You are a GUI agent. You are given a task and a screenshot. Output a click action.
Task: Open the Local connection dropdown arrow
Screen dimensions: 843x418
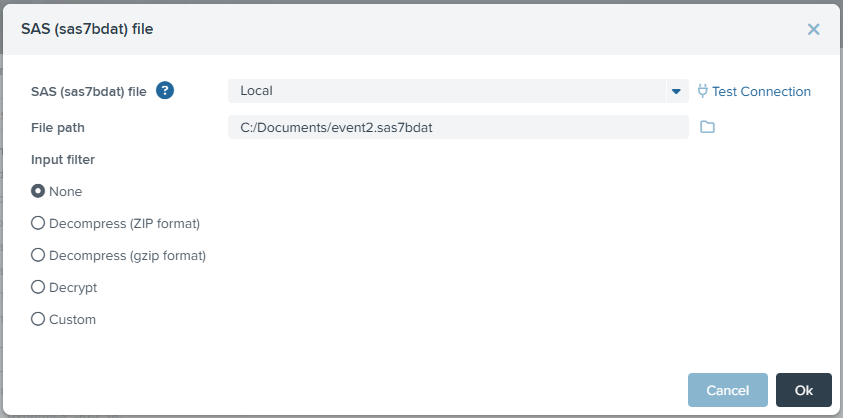pos(677,91)
